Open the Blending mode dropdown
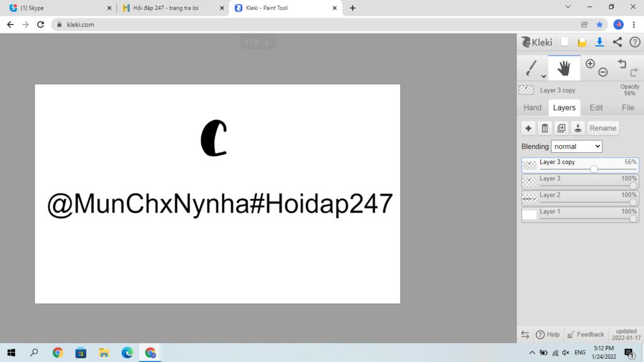The image size is (644, 362). (576, 146)
